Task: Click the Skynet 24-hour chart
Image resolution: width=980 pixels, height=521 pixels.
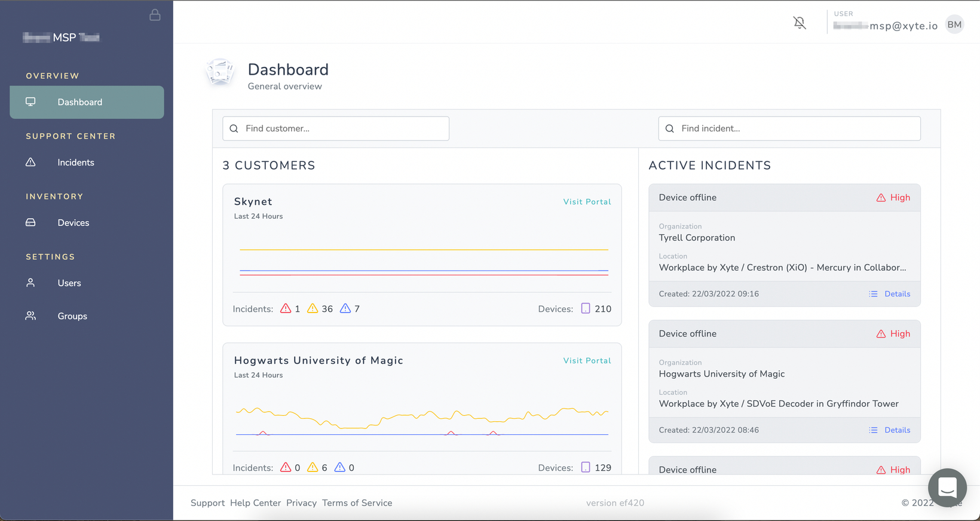Action: [x=424, y=261]
